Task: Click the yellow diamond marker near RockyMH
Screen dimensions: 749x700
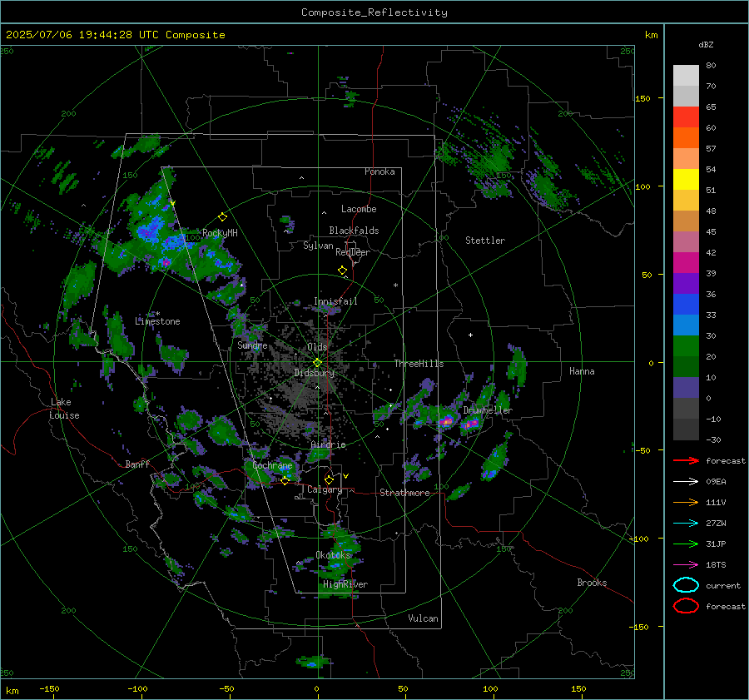Action: [222, 217]
